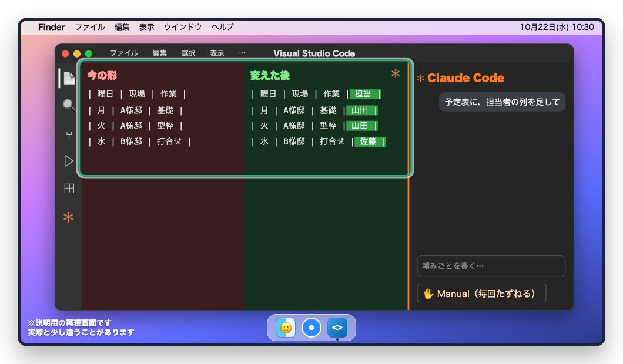Viewport: 623px width, 364px height.
Task: Focus the 頼みごとを書く… input field
Action: (491, 266)
